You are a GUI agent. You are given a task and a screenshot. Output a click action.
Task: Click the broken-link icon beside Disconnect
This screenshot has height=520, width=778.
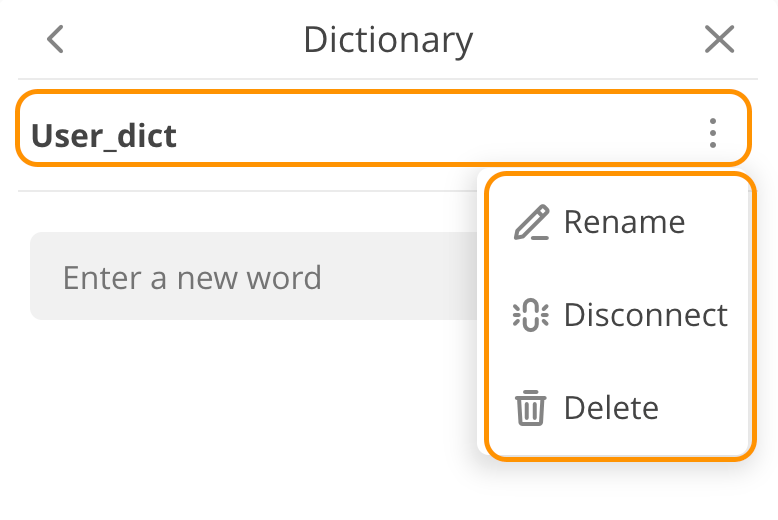coord(530,315)
